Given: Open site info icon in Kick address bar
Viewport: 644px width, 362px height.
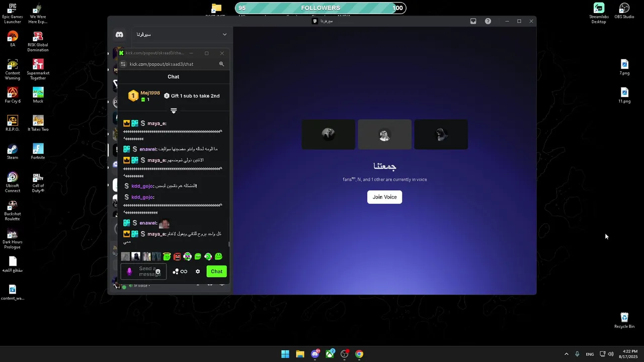Looking at the screenshot, I should 123,64.
